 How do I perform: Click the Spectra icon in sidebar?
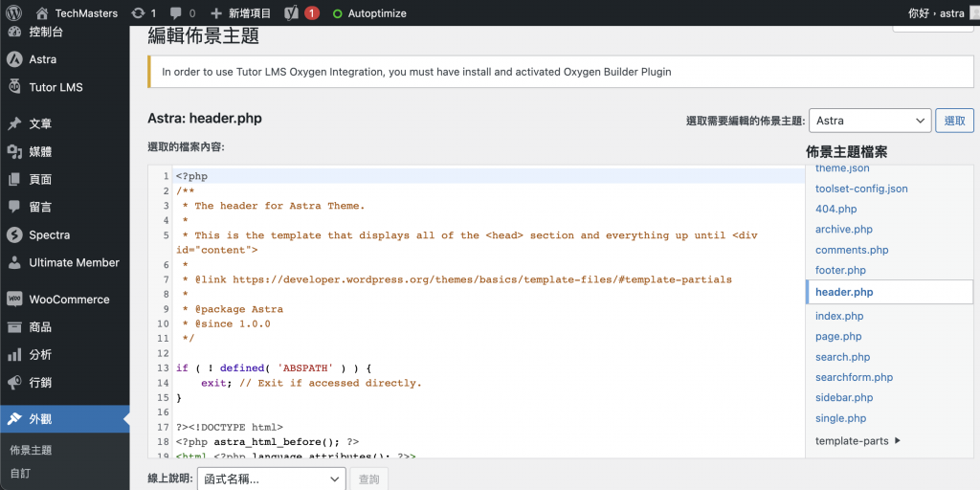[x=14, y=235]
